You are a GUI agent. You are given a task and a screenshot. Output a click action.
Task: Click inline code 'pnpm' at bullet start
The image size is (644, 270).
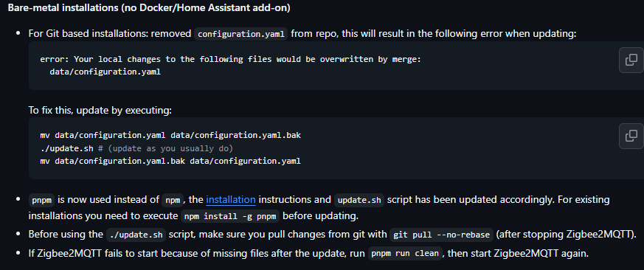coord(42,200)
